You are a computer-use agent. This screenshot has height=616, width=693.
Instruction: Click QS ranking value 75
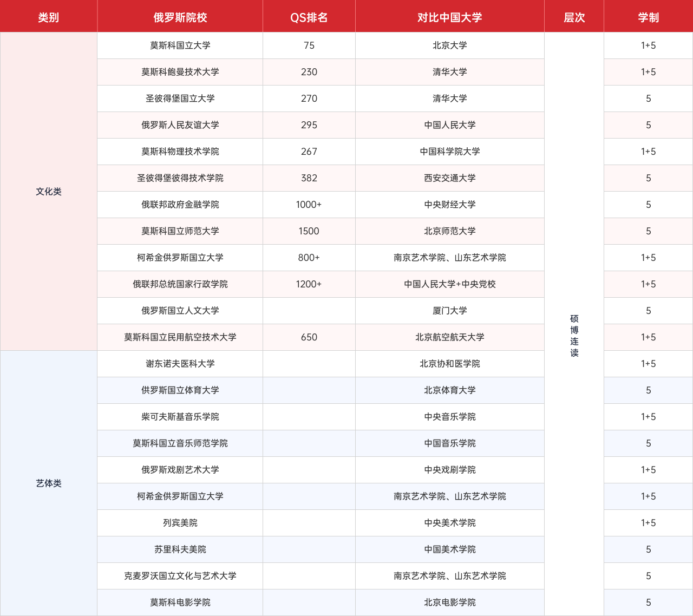pos(309,45)
